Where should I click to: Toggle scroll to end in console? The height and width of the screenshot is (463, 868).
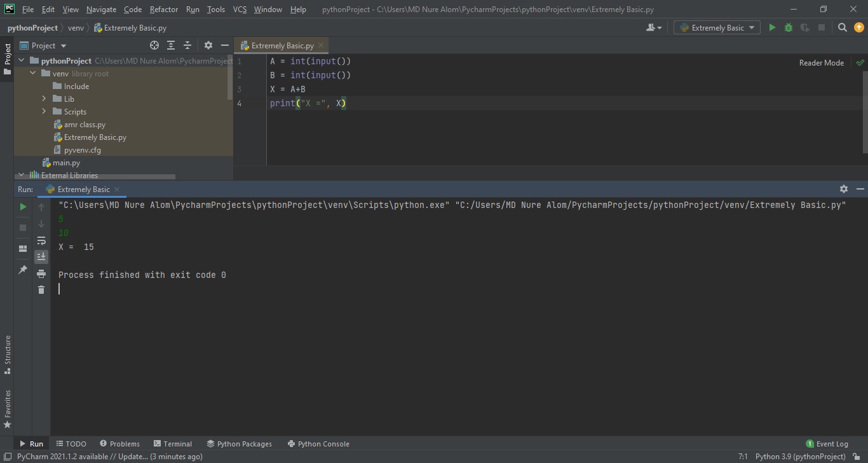click(x=41, y=256)
